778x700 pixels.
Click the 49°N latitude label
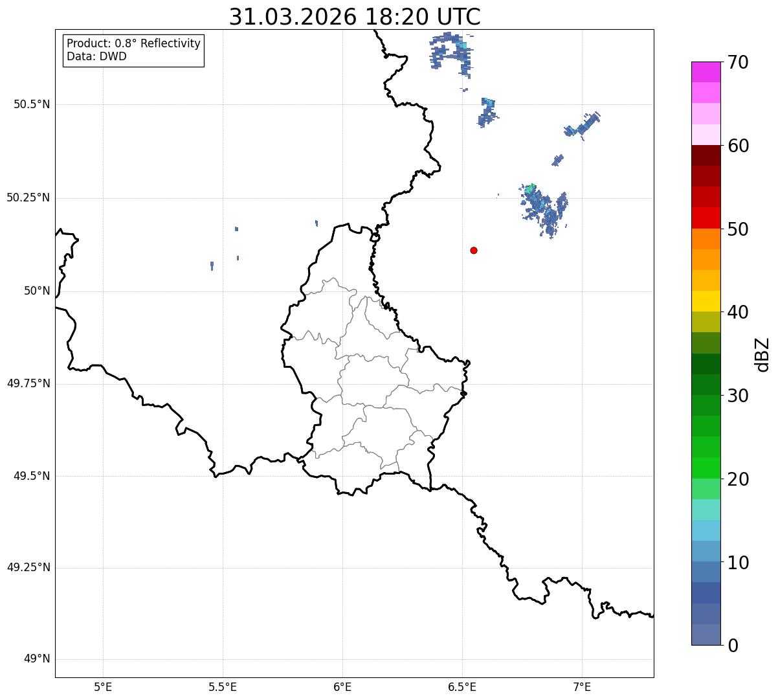(x=37, y=659)
